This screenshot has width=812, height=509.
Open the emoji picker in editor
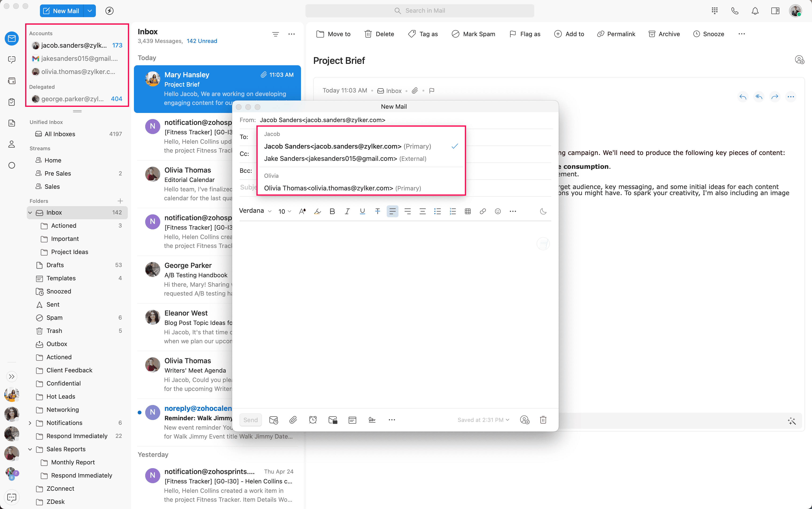(497, 211)
